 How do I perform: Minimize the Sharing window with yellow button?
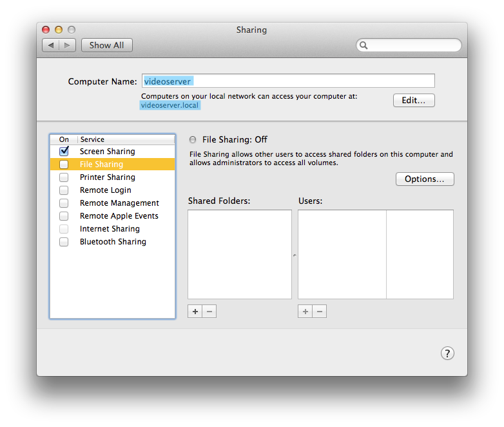pyautogui.click(x=59, y=30)
